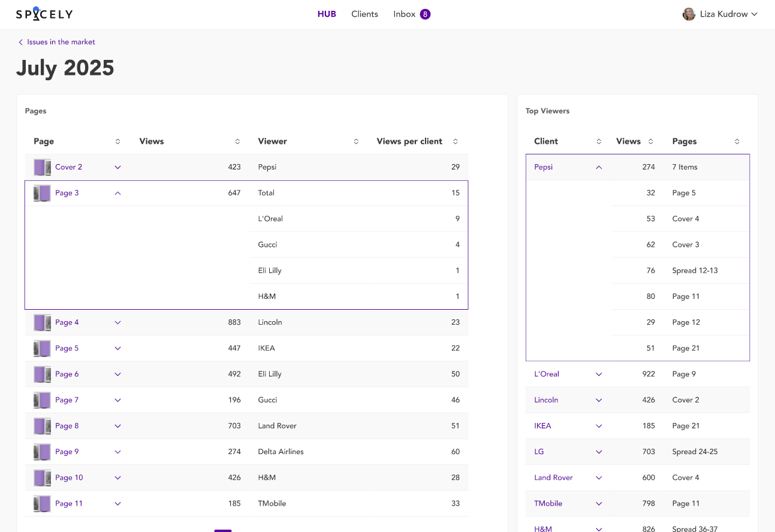Expand the Cover 2 row
The width and height of the screenshot is (775, 532).
[117, 167]
